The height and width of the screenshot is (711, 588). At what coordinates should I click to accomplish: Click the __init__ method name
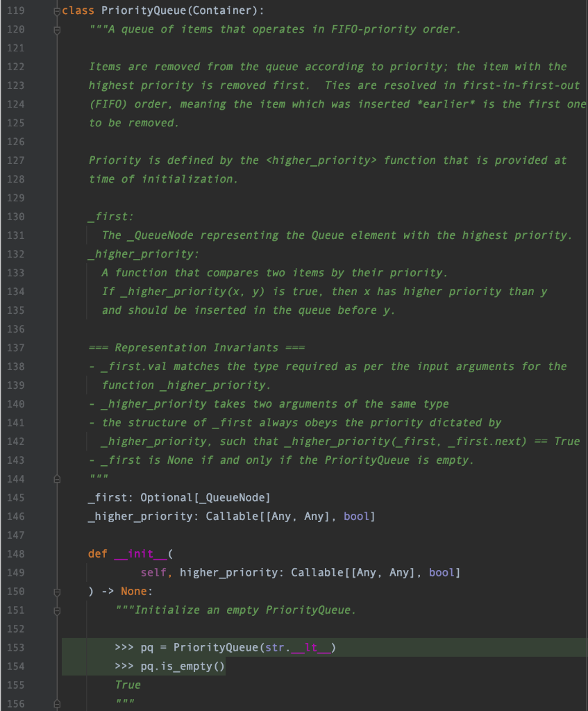click(x=140, y=553)
